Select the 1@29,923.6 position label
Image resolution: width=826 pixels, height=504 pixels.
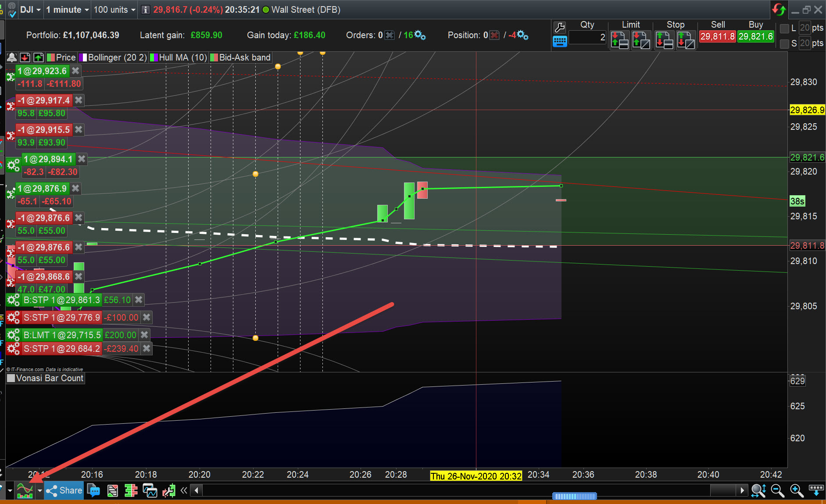(x=42, y=71)
